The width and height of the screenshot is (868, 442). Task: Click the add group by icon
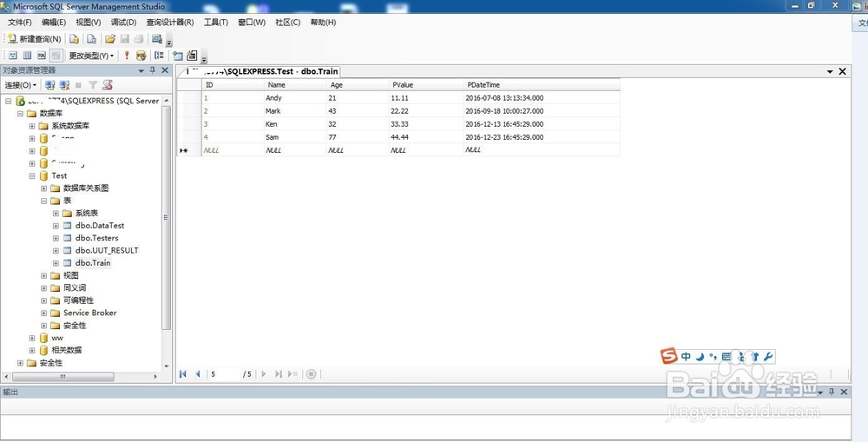coord(160,56)
